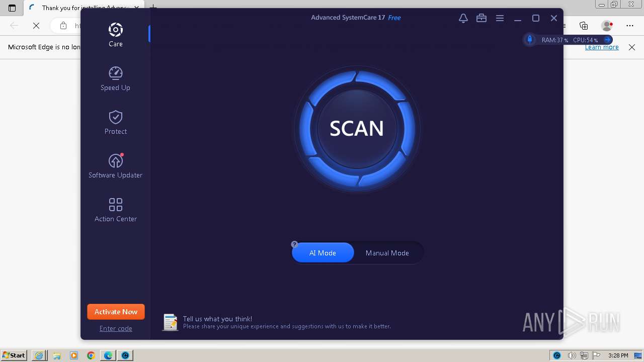This screenshot has height=362, width=644.
Task: Open Software Updater section
Action: coord(115,166)
